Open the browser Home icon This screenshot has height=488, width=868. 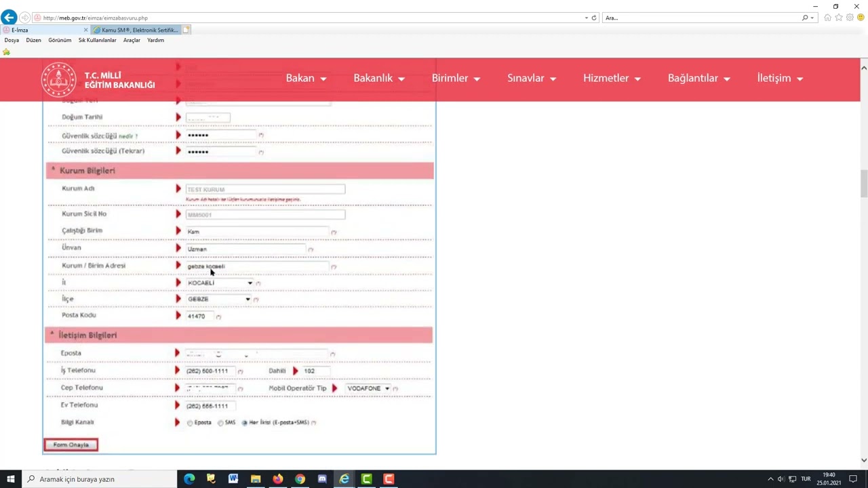tap(827, 18)
